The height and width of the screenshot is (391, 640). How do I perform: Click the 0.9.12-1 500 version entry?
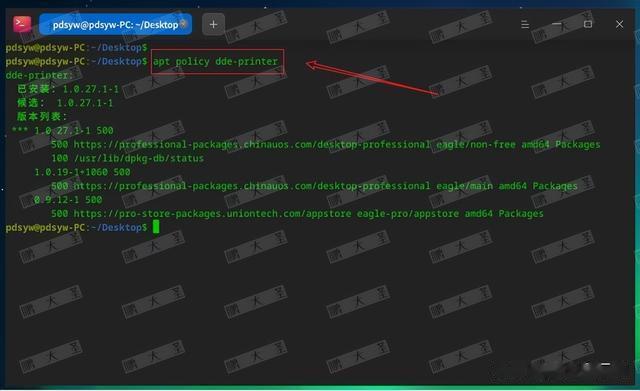(68, 200)
